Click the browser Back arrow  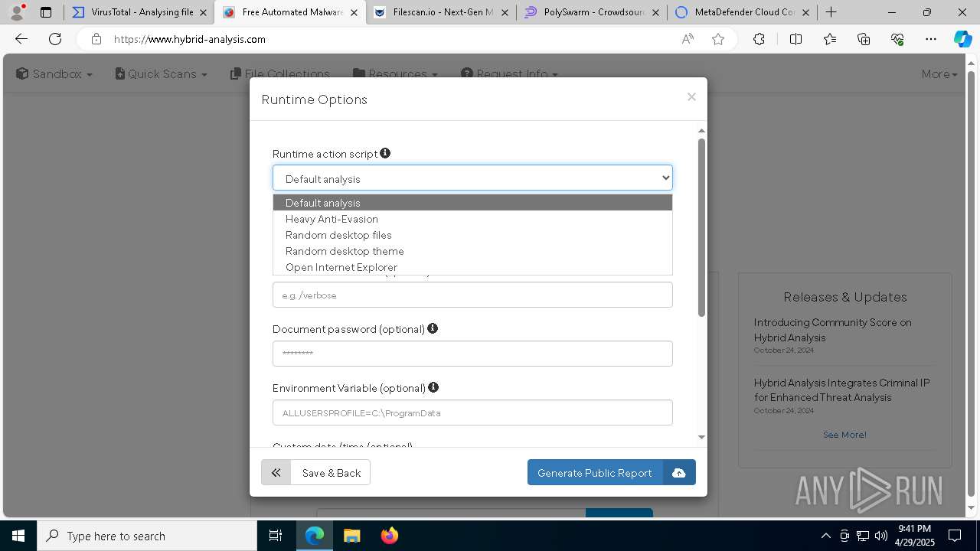(21, 39)
